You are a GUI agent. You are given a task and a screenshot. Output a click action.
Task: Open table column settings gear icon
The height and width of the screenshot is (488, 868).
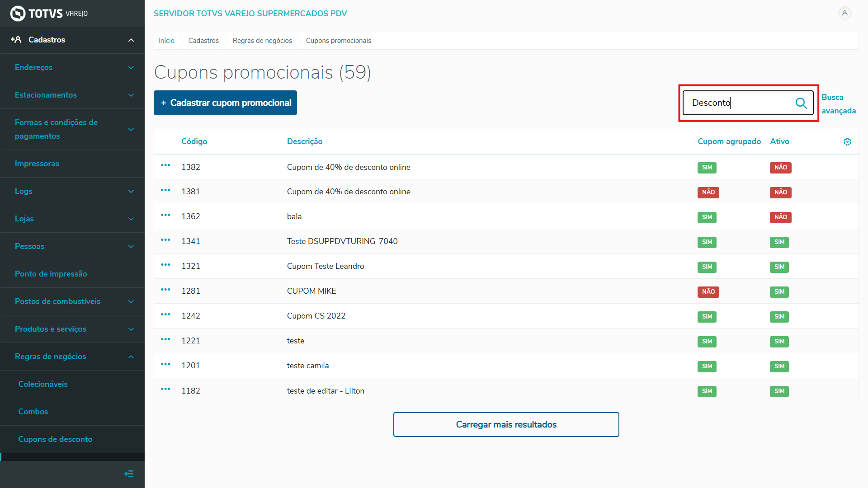coord(847,142)
